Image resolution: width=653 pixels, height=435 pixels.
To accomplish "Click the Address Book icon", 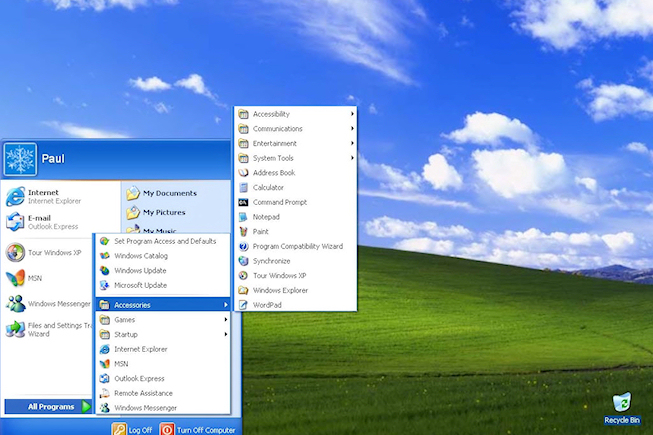I will click(x=243, y=173).
